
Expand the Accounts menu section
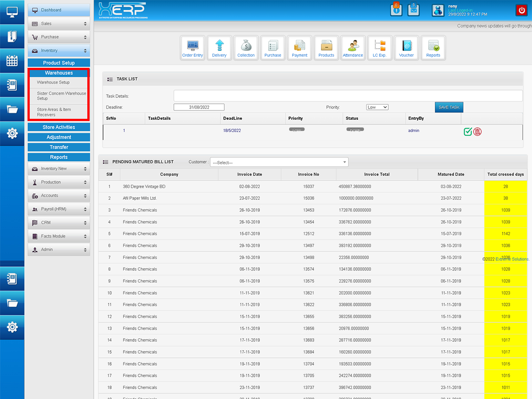[59, 196]
